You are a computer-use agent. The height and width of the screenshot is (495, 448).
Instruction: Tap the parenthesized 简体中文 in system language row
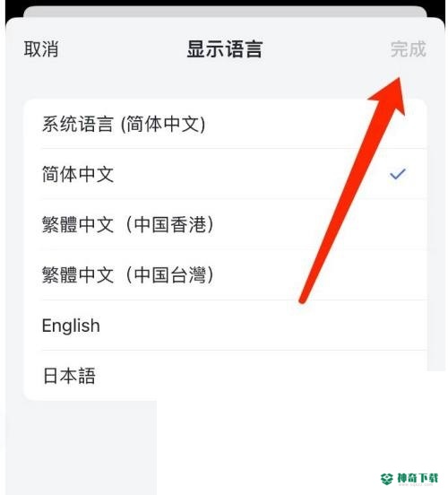pos(163,124)
